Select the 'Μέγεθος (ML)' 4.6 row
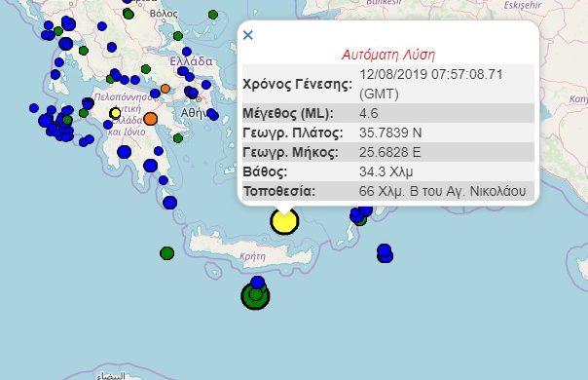This screenshot has width=588, height=380. (x=388, y=113)
